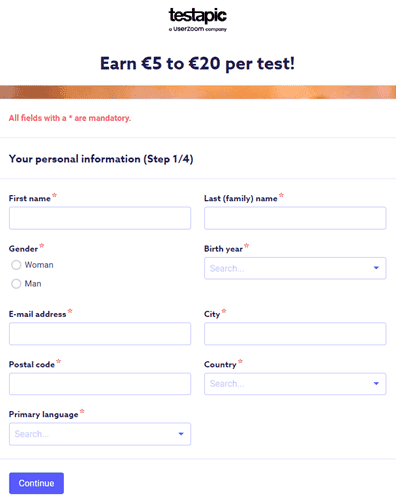Click into the City input field
Screen dimensions: 396x500
point(295,333)
